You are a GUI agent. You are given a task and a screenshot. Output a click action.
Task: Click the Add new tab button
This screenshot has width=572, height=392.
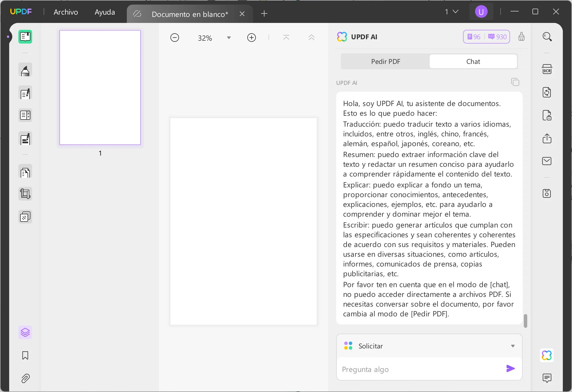click(265, 14)
